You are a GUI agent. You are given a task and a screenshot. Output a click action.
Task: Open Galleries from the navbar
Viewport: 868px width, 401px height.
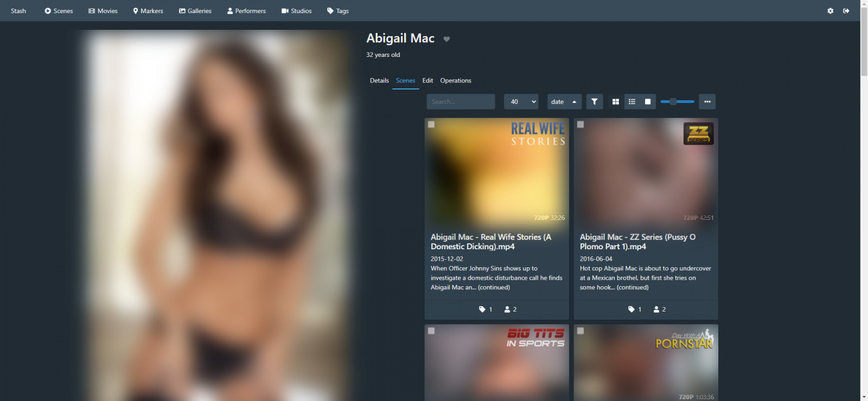[x=195, y=11]
